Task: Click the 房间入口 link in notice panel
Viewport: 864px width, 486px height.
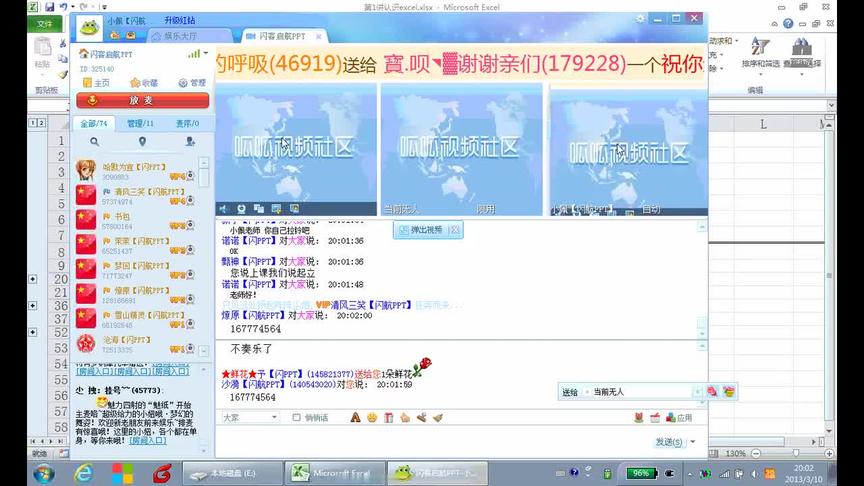Action: point(148,441)
